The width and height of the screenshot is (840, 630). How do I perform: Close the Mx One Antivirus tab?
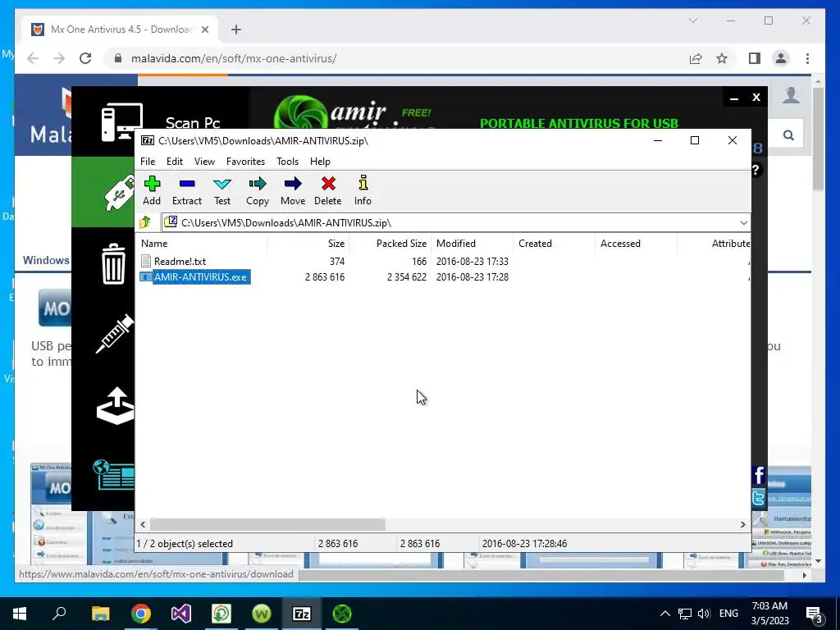point(204,30)
